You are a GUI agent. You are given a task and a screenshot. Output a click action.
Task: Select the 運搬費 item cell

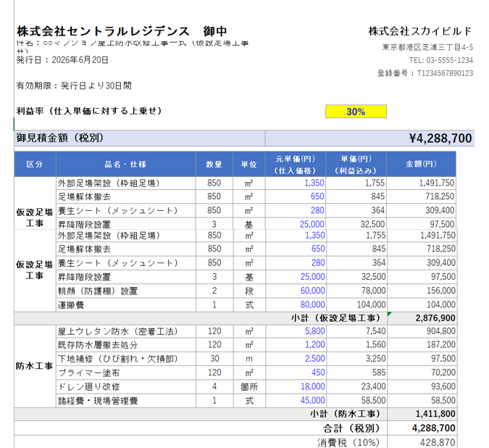point(126,304)
